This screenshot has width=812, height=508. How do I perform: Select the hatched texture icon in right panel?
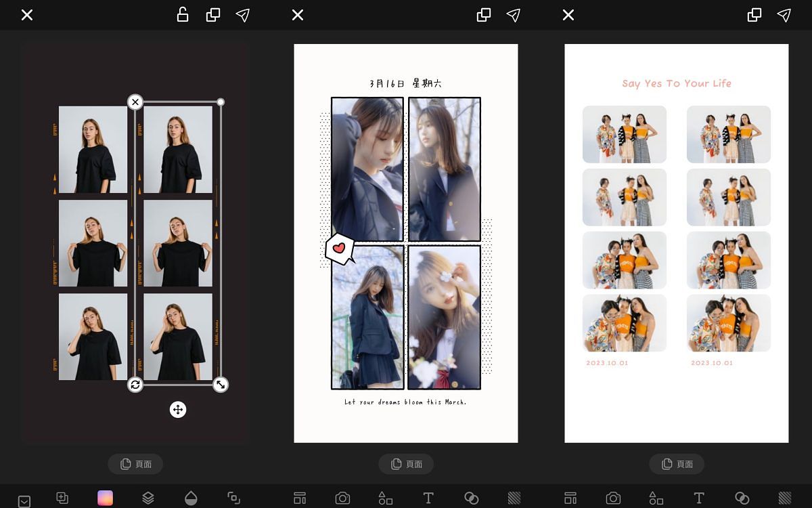coord(785,499)
